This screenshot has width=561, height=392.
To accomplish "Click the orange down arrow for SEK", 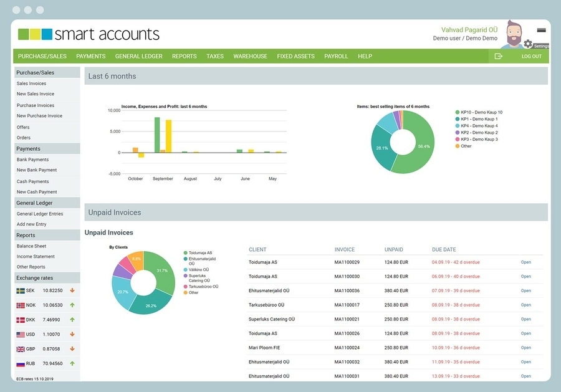I will click(72, 290).
